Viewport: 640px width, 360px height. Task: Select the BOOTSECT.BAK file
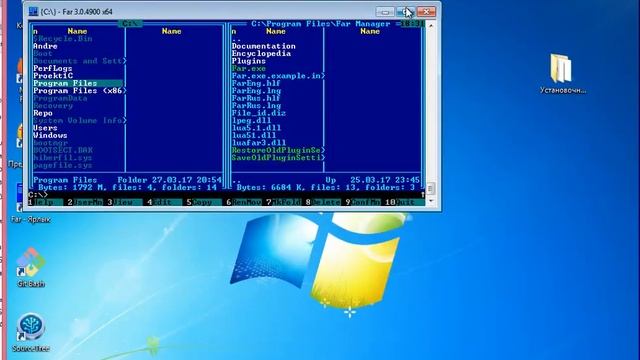point(63,150)
